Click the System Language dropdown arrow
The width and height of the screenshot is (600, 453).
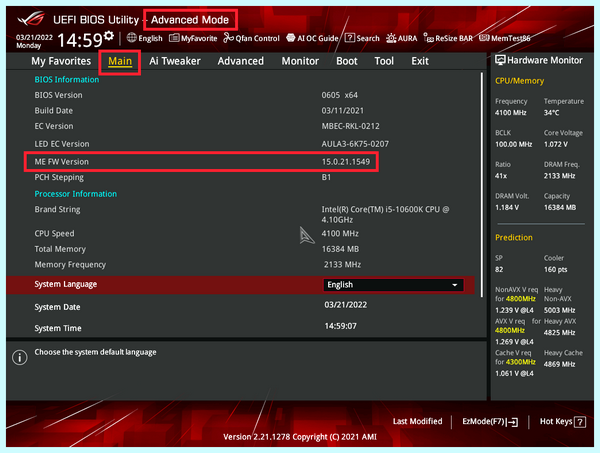[455, 285]
